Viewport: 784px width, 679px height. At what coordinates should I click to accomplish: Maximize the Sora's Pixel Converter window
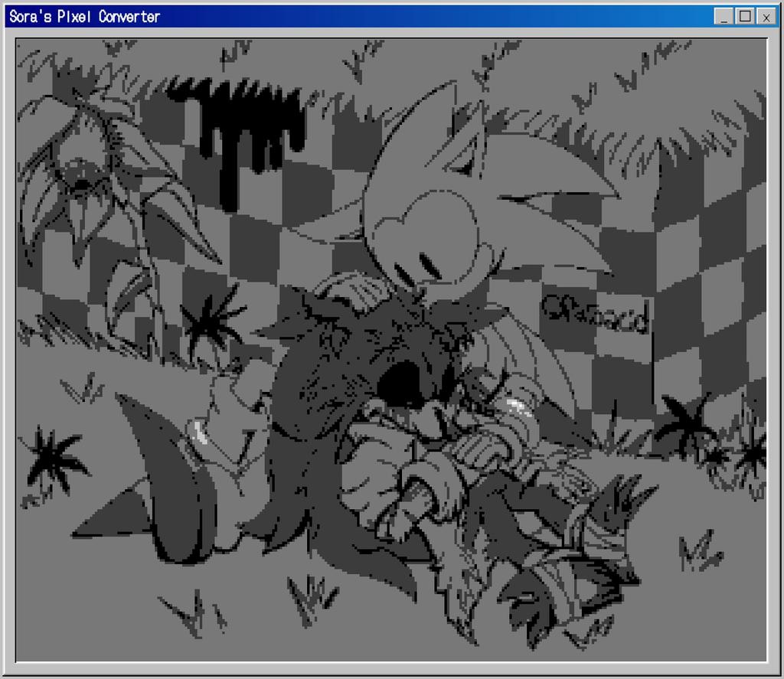(x=745, y=17)
